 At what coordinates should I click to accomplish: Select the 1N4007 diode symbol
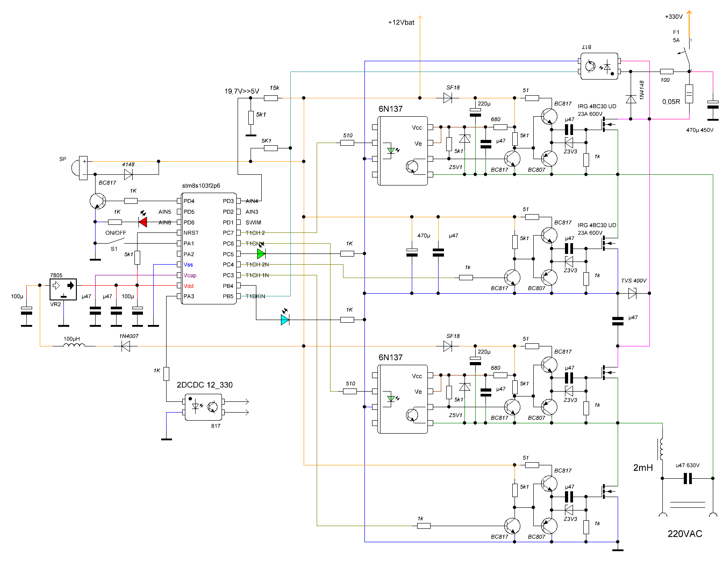(x=126, y=346)
